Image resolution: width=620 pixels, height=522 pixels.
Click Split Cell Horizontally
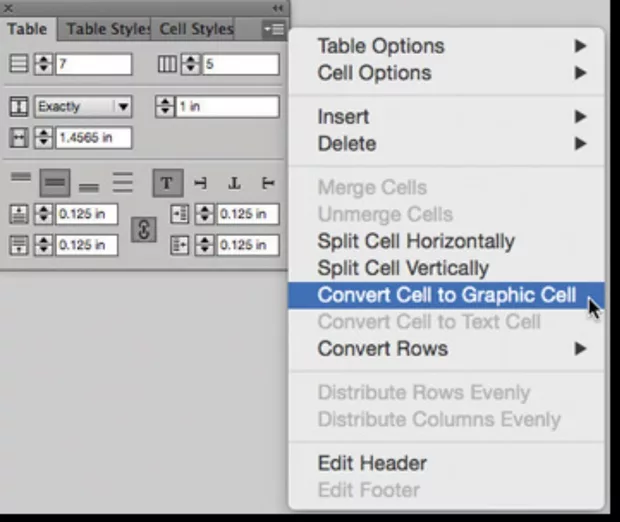(x=415, y=241)
